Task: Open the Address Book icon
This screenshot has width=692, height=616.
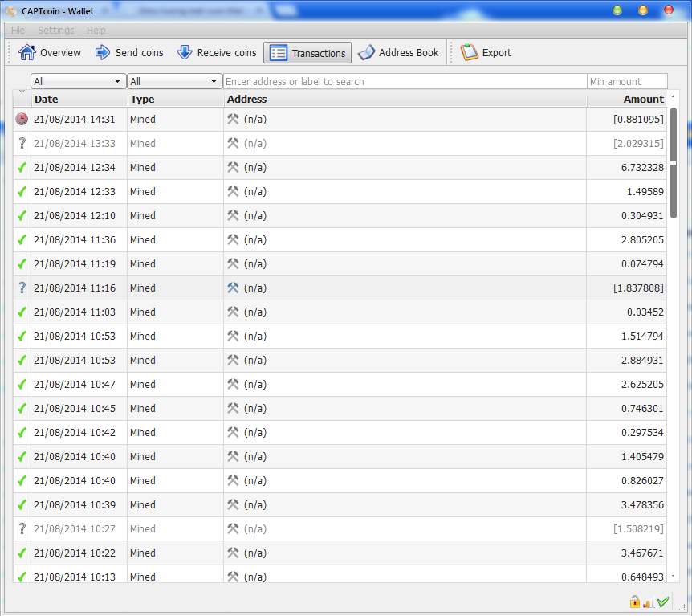Action: coord(366,53)
